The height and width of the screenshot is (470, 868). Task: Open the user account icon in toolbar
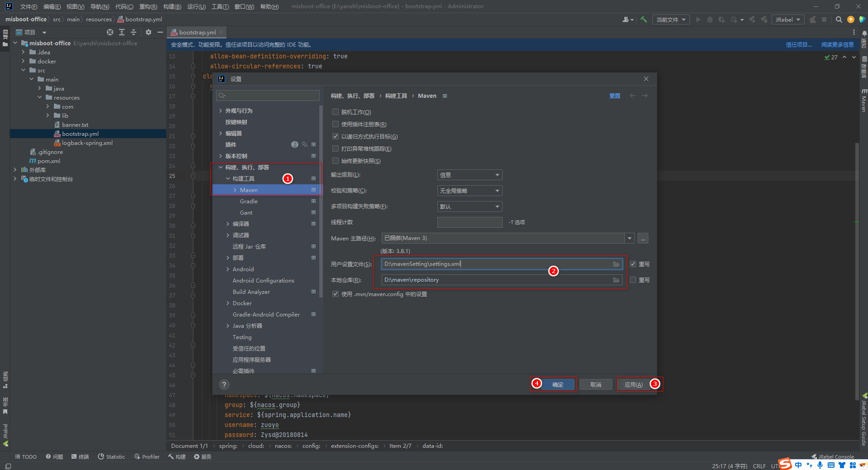[x=628, y=19]
